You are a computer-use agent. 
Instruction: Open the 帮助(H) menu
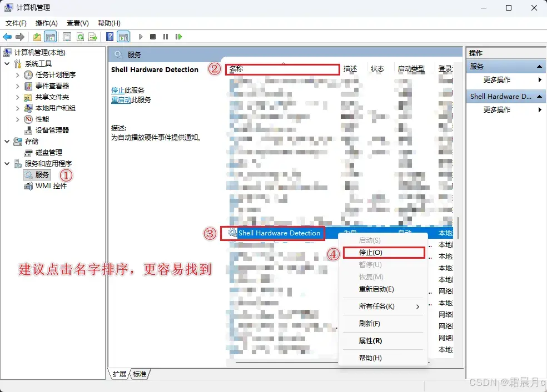click(x=109, y=23)
